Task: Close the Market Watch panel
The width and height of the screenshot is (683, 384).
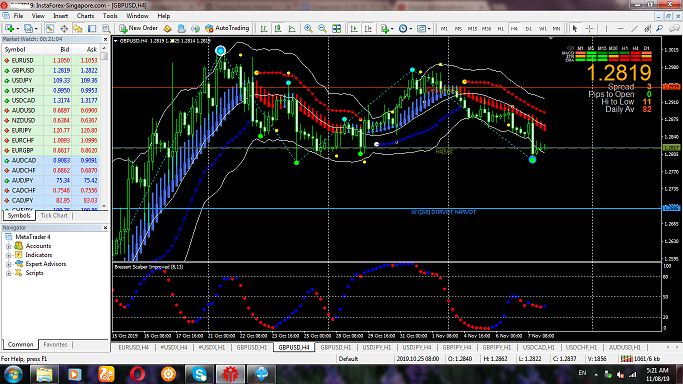Action: pos(105,39)
